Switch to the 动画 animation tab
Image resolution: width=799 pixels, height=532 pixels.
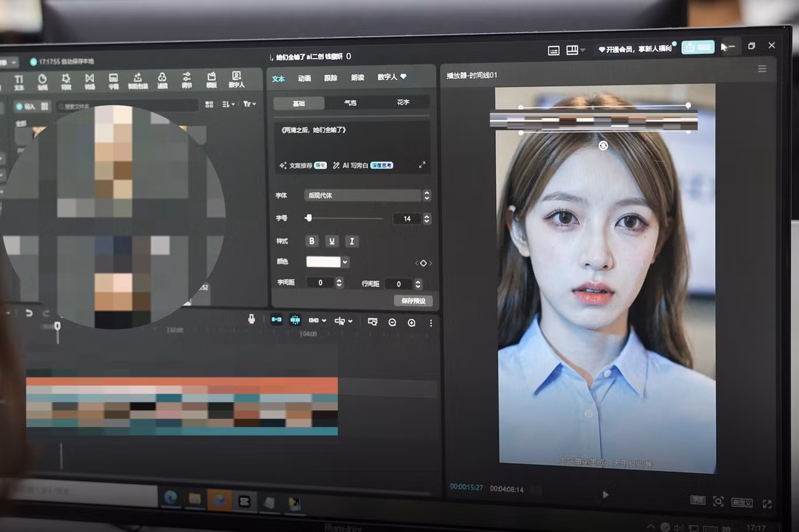point(305,78)
